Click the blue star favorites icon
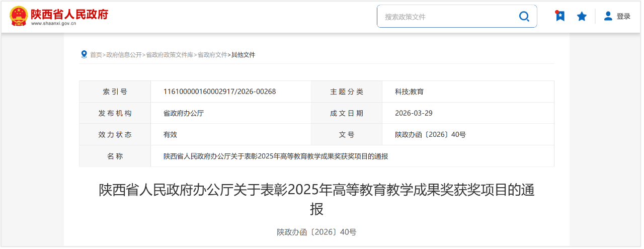Screen dimensions: 644x249 point(582,17)
